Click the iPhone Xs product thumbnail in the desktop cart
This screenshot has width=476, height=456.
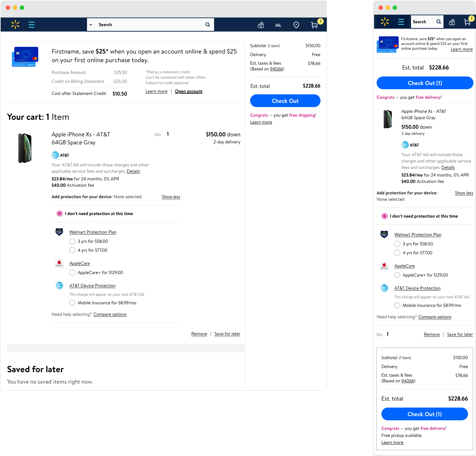pos(25,148)
